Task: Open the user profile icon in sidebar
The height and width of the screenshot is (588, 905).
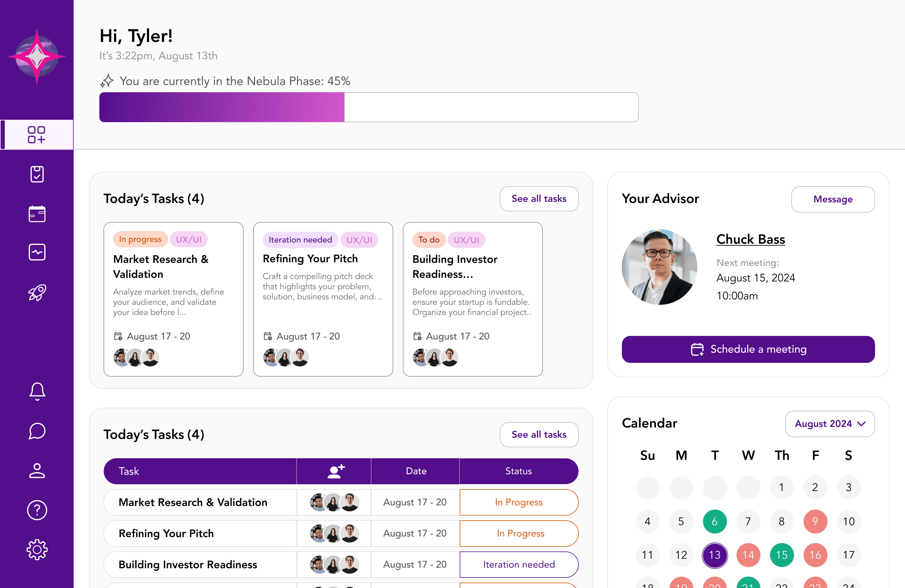Action: 37,470
